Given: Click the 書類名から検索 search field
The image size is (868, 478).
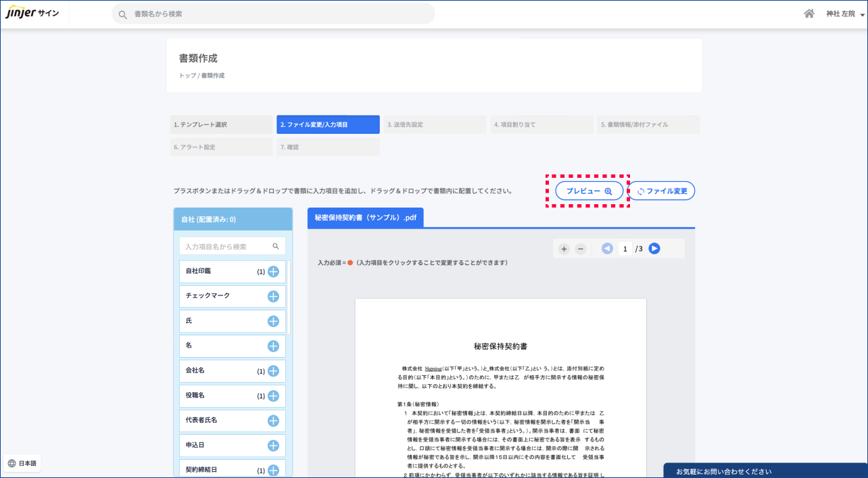Looking at the screenshot, I should (x=273, y=14).
